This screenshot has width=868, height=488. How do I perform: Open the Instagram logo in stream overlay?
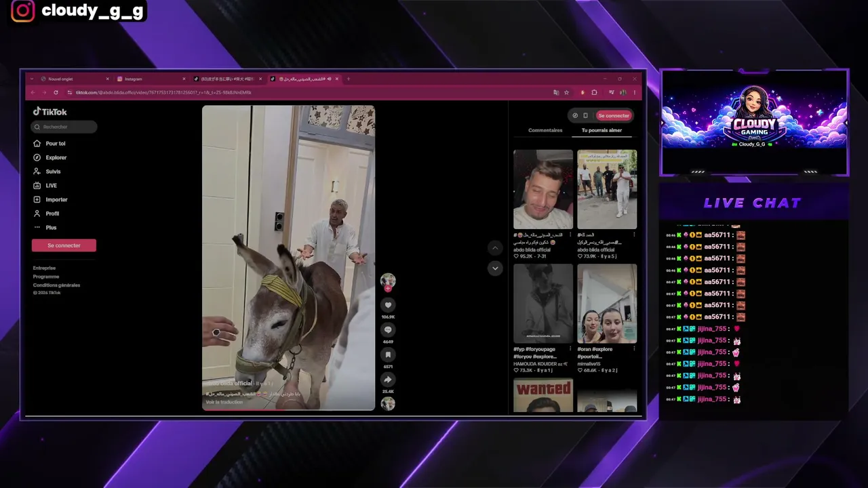(x=22, y=10)
